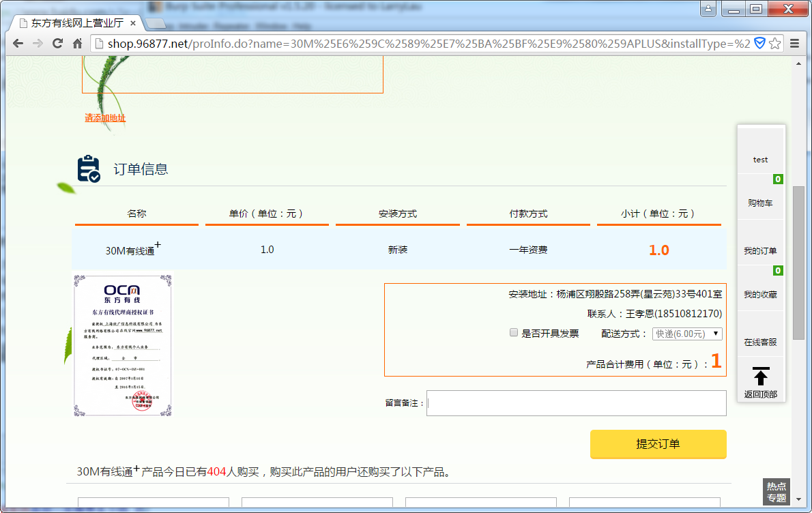The image size is (812, 513).
Task: Click the 单价 1.0 price cell
Action: pyautogui.click(x=267, y=250)
